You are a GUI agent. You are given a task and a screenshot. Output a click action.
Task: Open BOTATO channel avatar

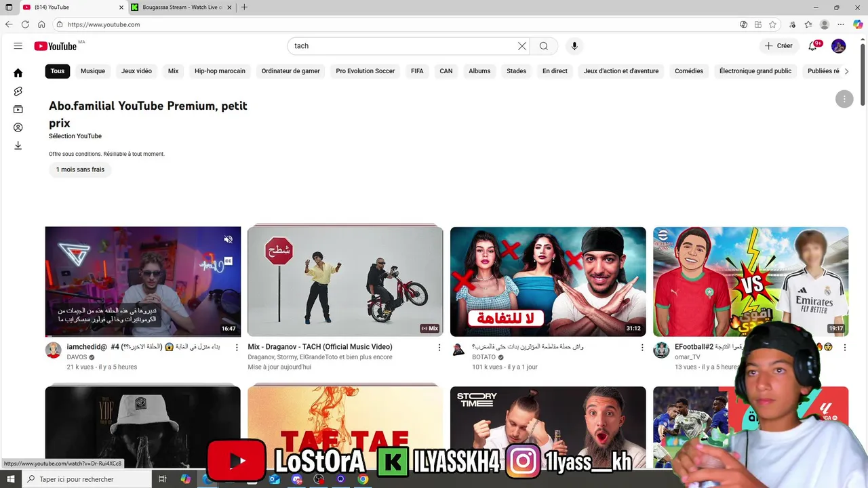click(458, 350)
